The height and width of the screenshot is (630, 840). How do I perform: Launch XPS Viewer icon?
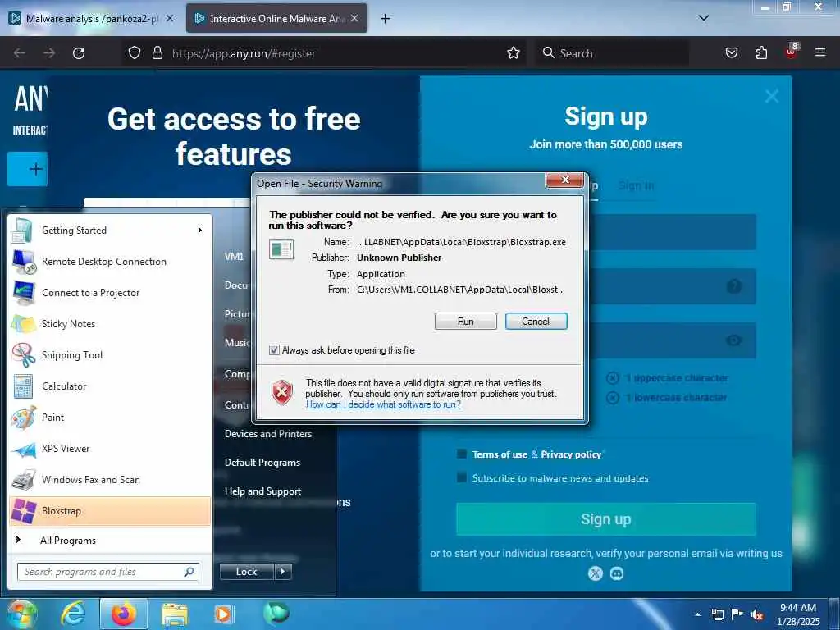pyautogui.click(x=23, y=449)
